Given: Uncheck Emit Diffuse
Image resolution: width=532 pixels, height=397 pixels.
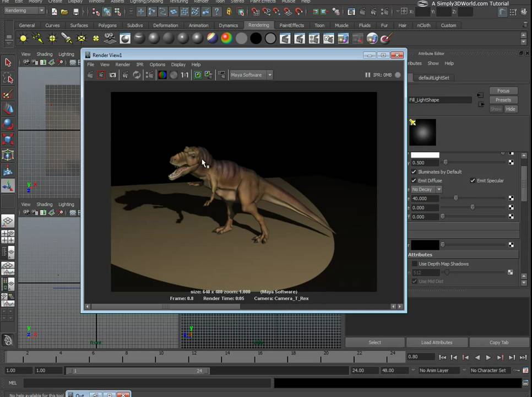Looking at the screenshot, I should pyautogui.click(x=414, y=181).
